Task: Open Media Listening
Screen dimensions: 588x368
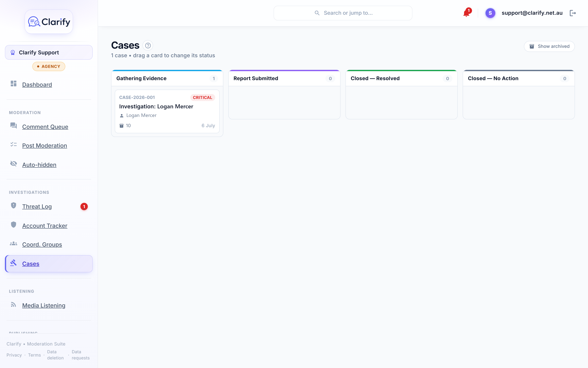Action: pyautogui.click(x=44, y=305)
